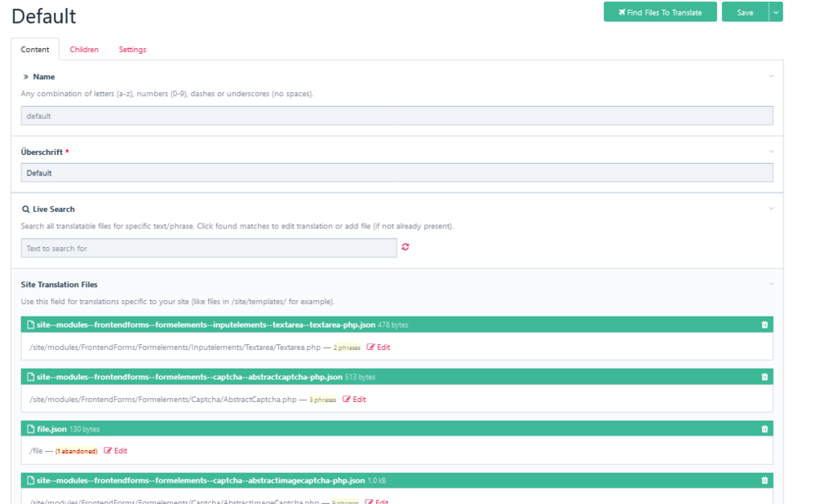Collapse the Überschrift section
816x504 pixels.
pyautogui.click(x=771, y=152)
